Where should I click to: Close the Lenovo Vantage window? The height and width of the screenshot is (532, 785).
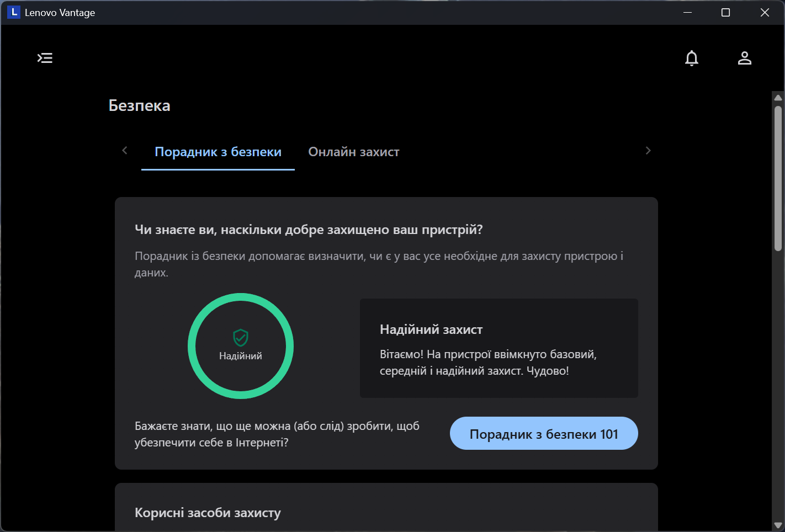click(765, 12)
